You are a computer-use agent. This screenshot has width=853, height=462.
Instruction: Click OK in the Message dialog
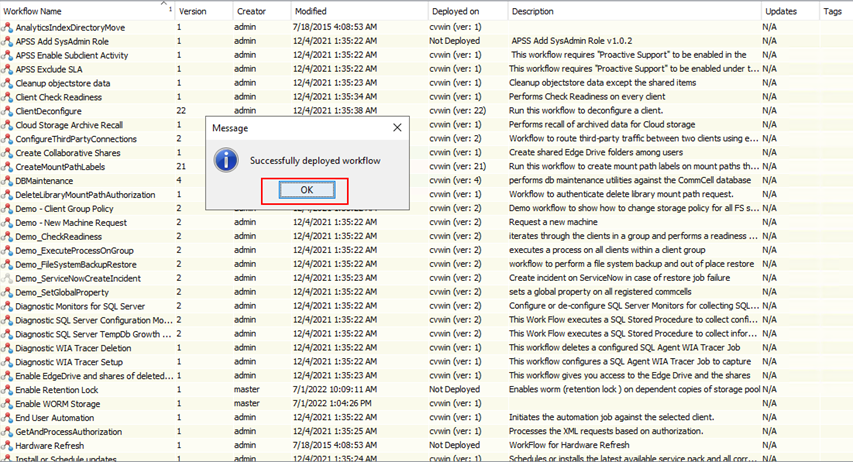pos(305,190)
